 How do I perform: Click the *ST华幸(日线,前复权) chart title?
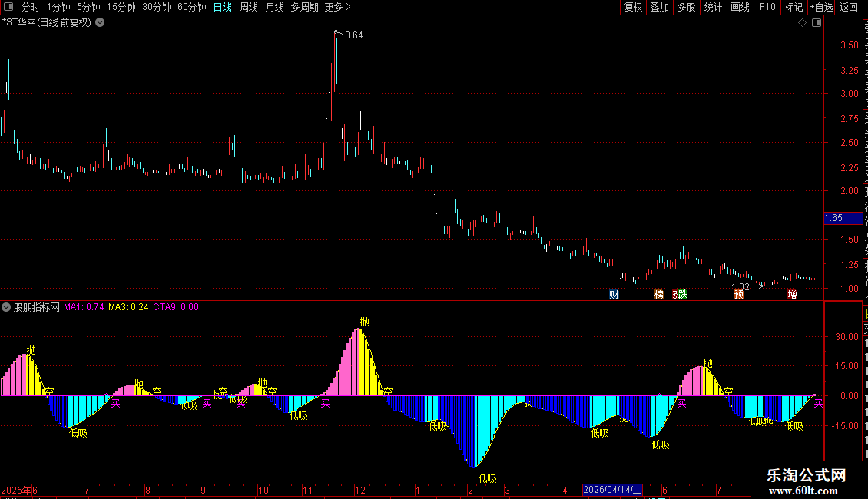click(47, 23)
